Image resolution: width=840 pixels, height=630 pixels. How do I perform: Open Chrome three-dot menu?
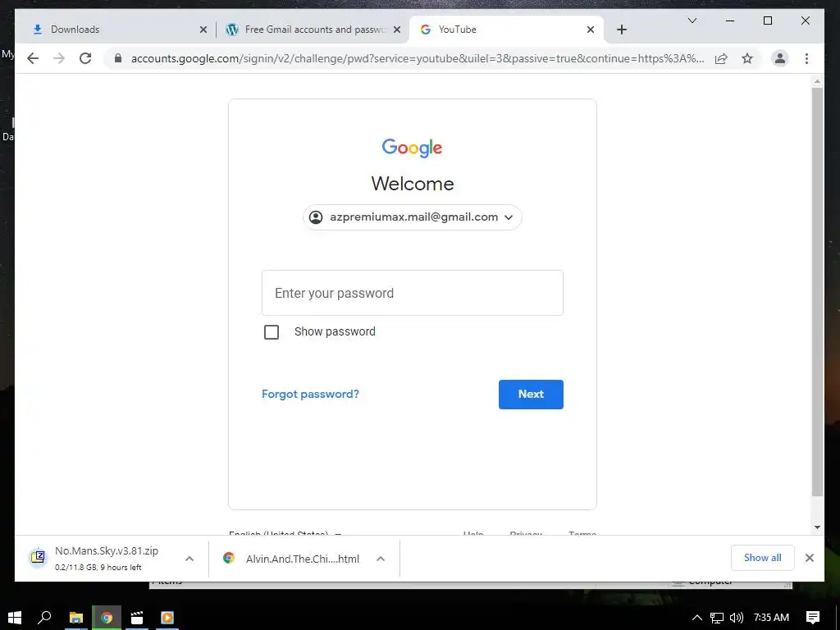point(807,58)
